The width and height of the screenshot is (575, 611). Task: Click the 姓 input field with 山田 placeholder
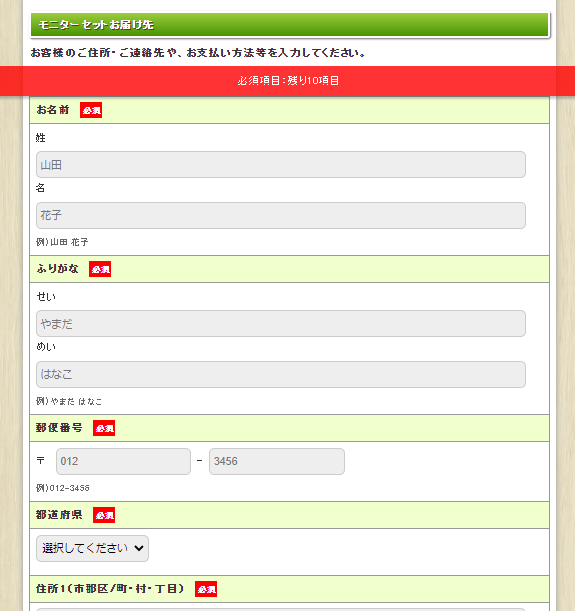[x=280, y=164]
